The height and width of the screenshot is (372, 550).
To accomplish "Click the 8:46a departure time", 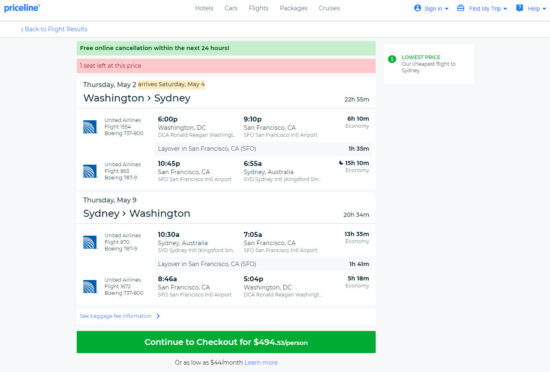I will click(x=167, y=279).
